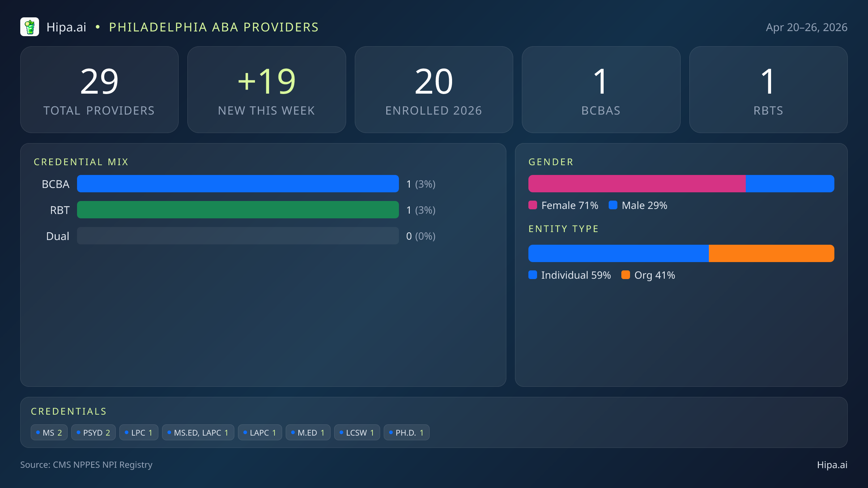Click the Total Providers stat card

[99, 90]
